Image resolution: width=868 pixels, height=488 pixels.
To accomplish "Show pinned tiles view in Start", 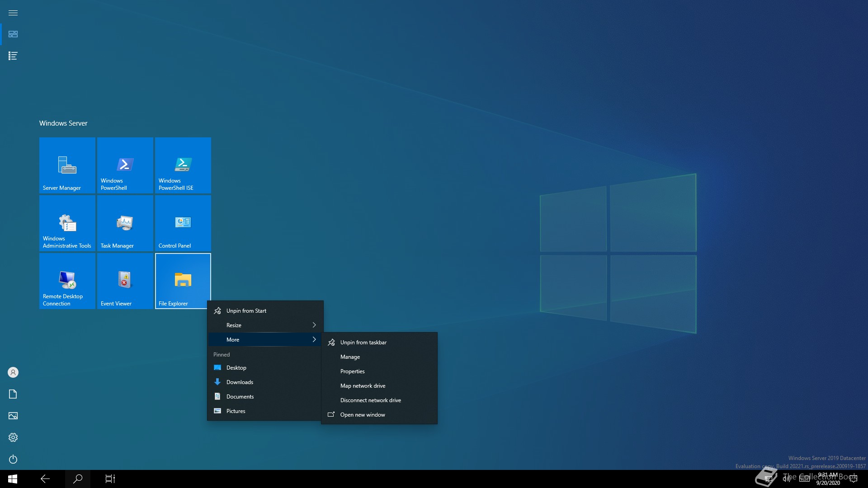I will [13, 34].
